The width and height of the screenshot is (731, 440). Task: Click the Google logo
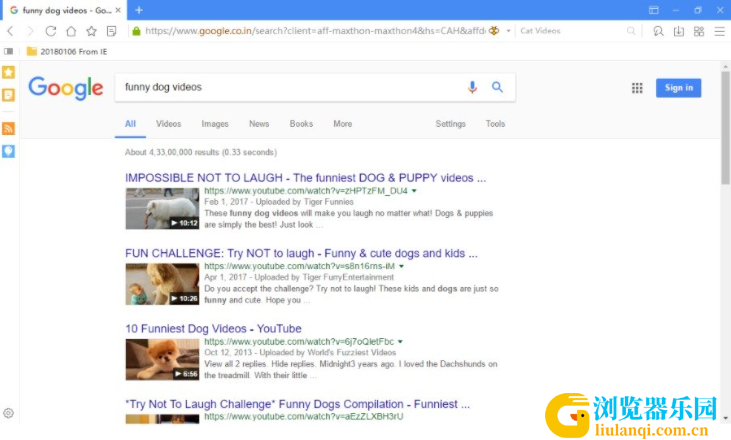click(66, 88)
